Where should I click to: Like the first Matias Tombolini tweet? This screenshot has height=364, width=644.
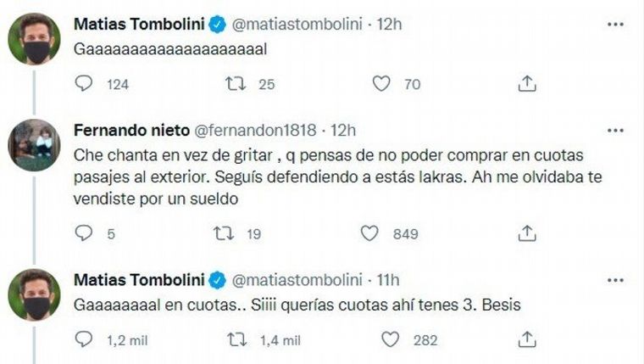[380, 83]
